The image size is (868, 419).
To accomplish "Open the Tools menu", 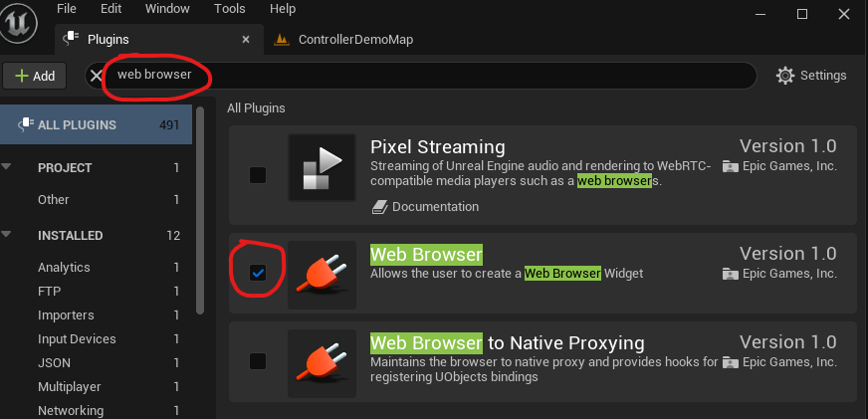I will tap(229, 9).
